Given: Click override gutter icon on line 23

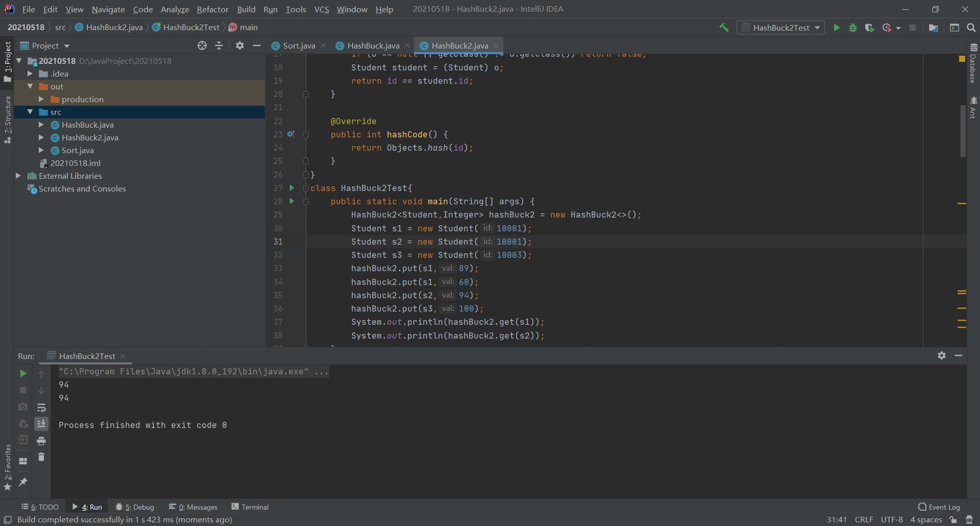Looking at the screenshot, I should tap(291, 134).
